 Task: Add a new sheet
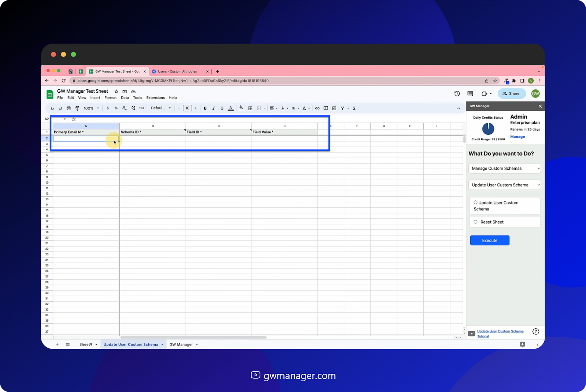click(57, 344)
